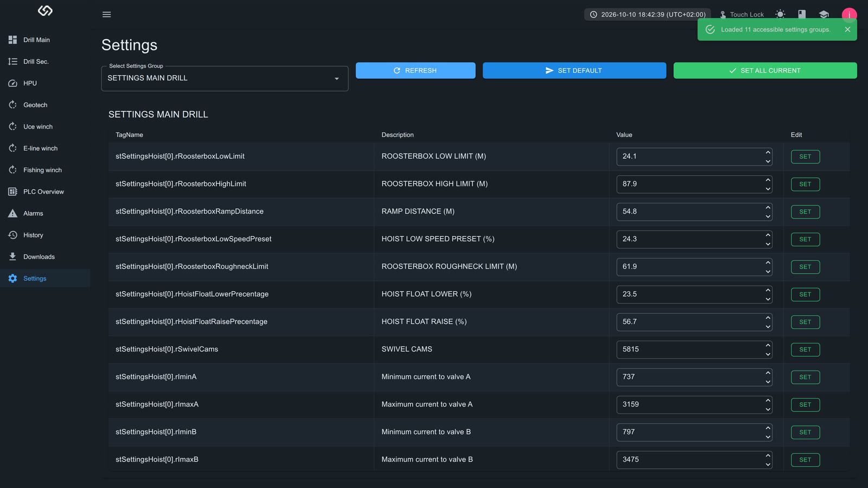868x488 pixels.
Task: Open the pink user avatar menu
Action: (849, 15)
